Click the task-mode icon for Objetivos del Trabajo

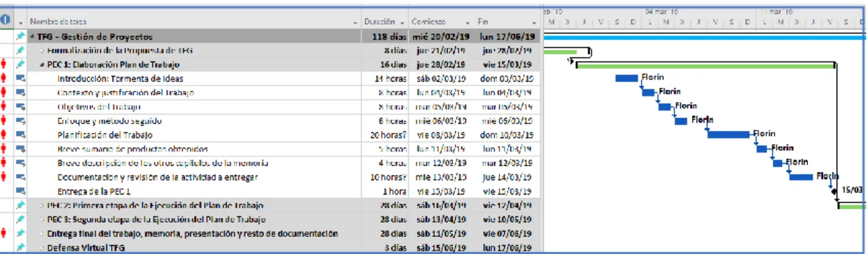coord(20,107)
